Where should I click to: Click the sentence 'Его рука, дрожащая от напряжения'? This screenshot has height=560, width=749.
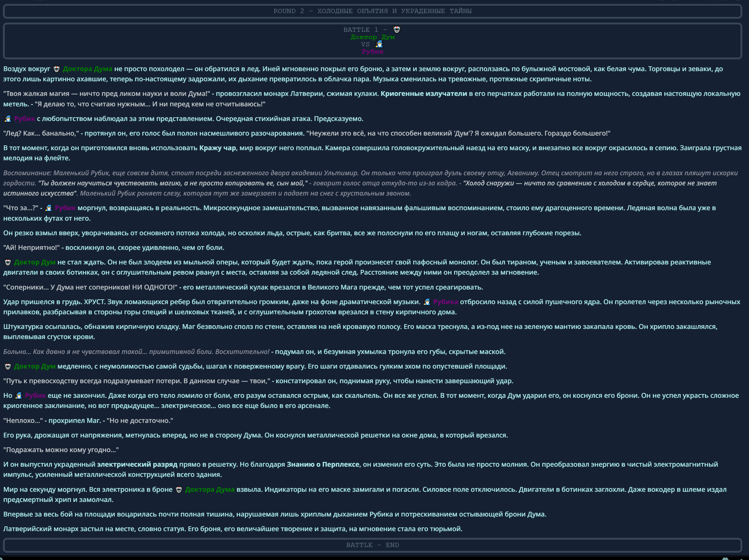coord(133,435)
